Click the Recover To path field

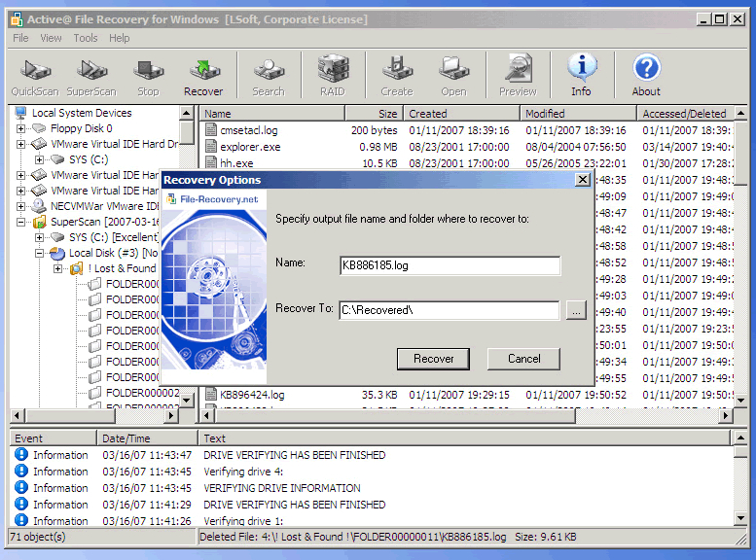coord(450,310)
